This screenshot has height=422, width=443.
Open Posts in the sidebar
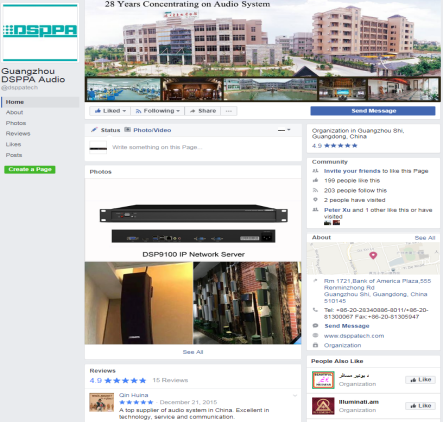[14, 155]
